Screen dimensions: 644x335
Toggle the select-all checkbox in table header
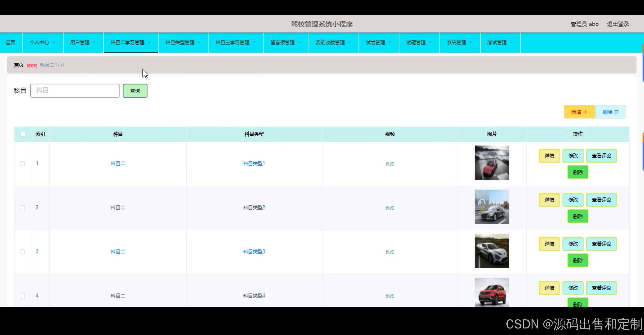point(23,134)
